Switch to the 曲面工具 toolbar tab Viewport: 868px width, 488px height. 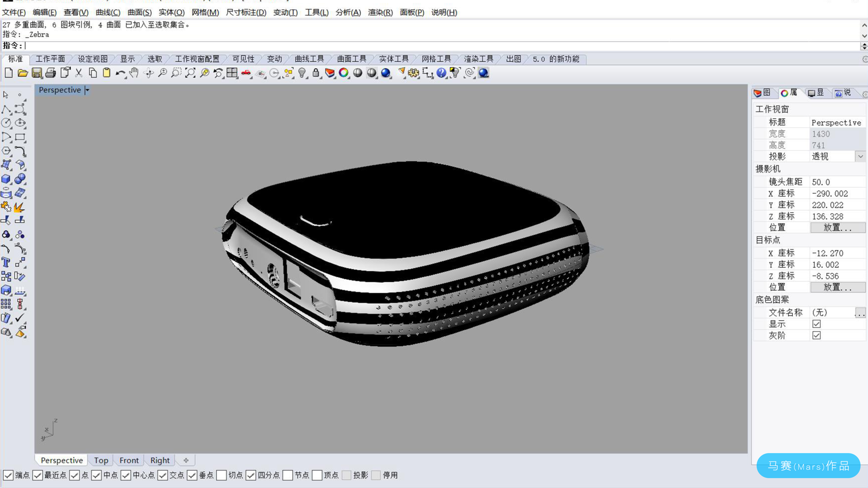tap(351, 59)
